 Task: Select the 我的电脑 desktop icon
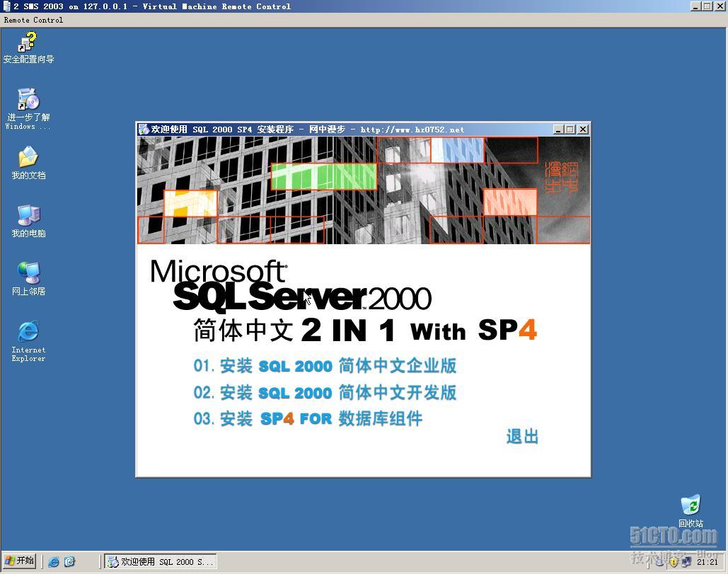[28, 221]
